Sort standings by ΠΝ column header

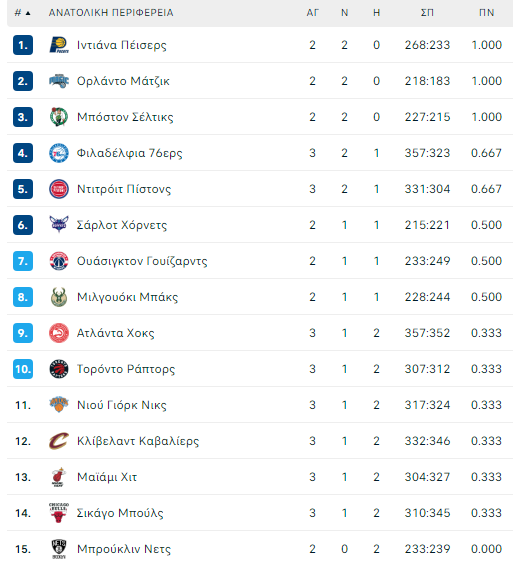pyautogui.click(x=486, y=13)
